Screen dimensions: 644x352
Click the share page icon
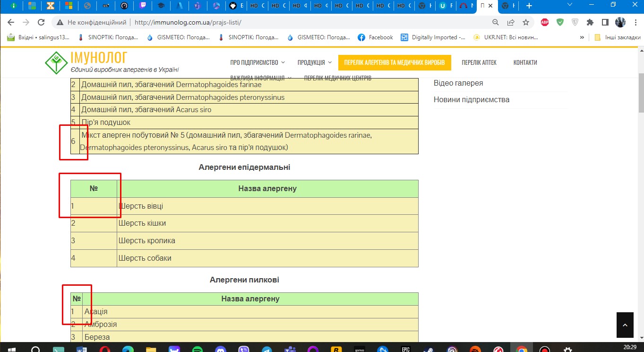click(511, 22)
